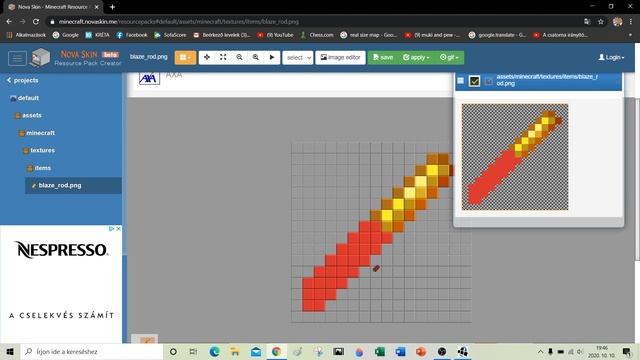Reload the page
The height and width of the screenshot is (360, 640).
[x=36, y=22]
